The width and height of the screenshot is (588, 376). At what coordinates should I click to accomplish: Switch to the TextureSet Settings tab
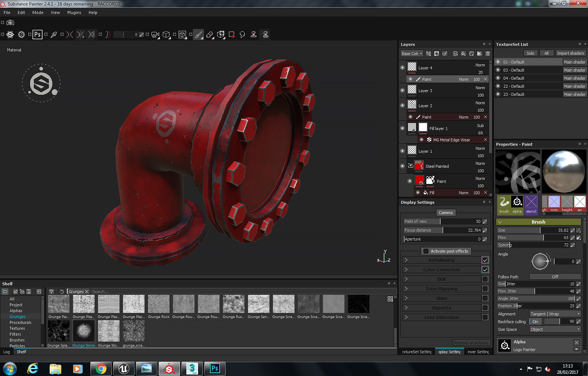417,352
